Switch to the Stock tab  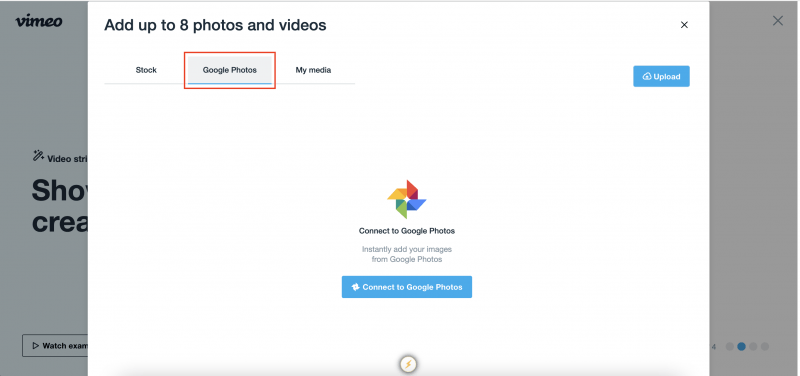[146, 70]
